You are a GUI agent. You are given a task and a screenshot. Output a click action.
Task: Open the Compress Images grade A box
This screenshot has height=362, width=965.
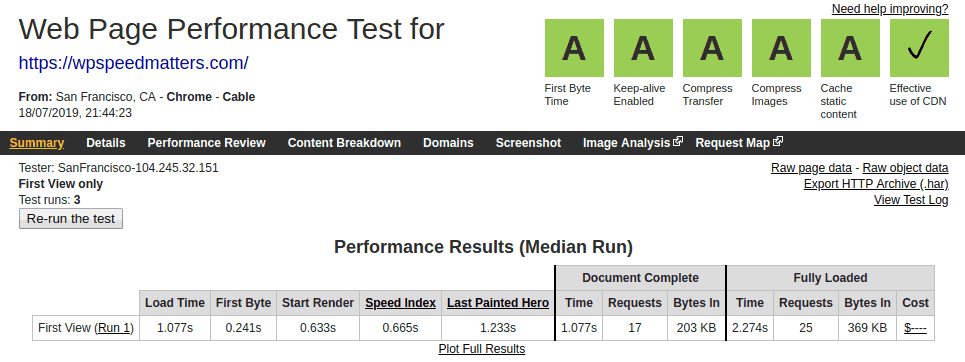(781, 48)
